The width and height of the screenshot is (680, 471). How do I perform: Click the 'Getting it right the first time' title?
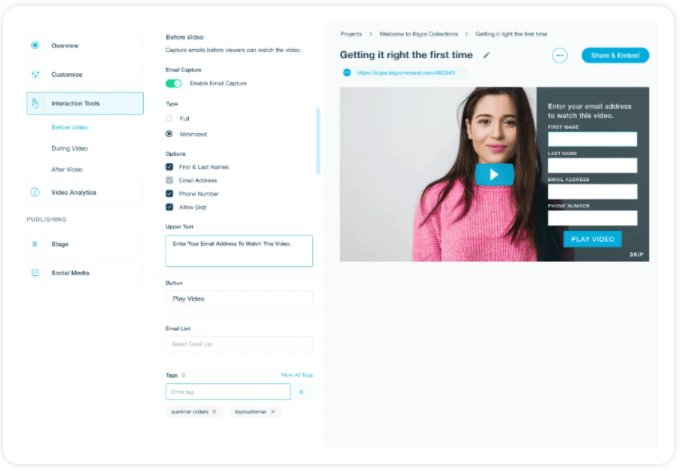click(406, 55)
